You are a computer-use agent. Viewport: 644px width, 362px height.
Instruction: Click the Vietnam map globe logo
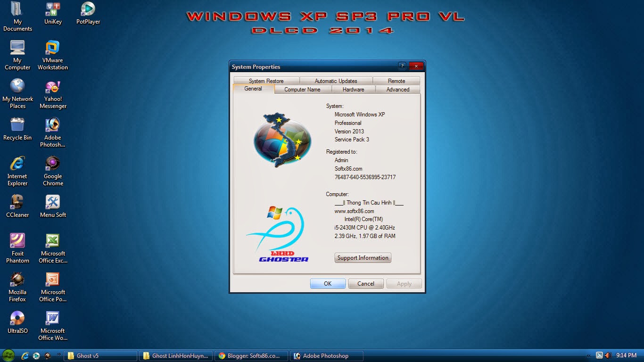point(282,140)
